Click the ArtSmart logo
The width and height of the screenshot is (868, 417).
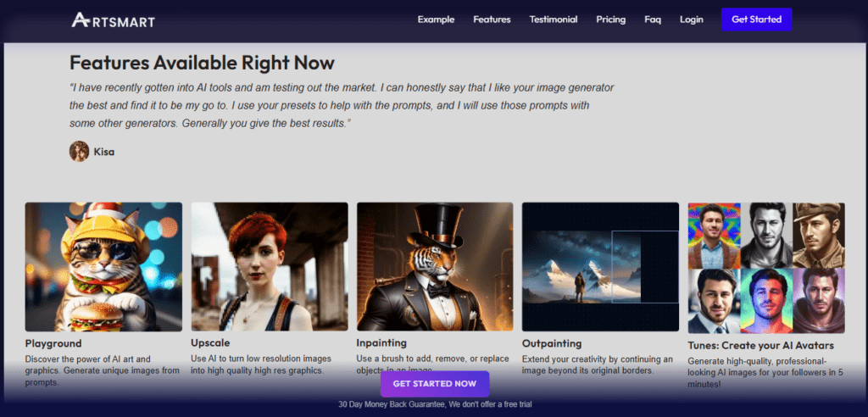click(x=114, y=20)
